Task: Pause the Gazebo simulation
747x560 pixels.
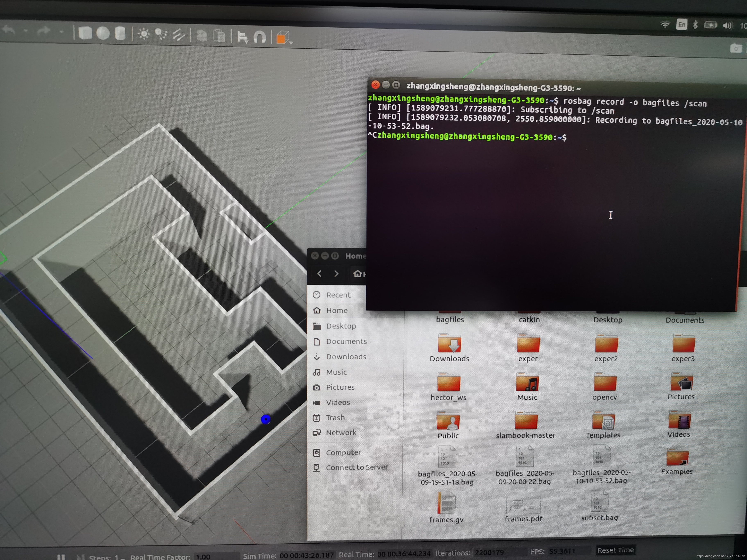Action: pyautogui.click(x=61, y=557)
